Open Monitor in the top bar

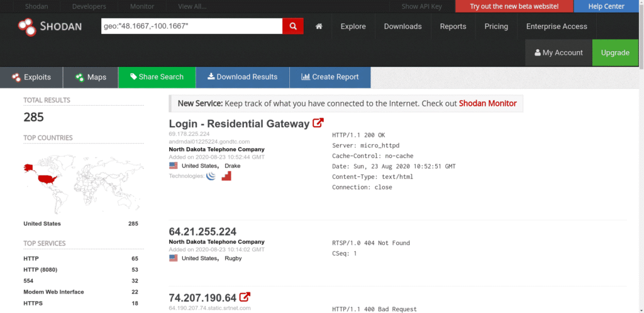(142, 6)
